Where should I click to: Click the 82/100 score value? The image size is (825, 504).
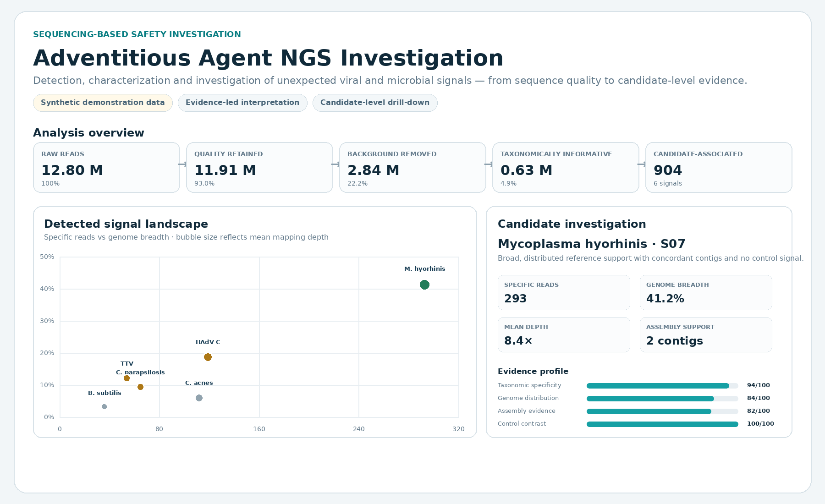click(759, 411)
